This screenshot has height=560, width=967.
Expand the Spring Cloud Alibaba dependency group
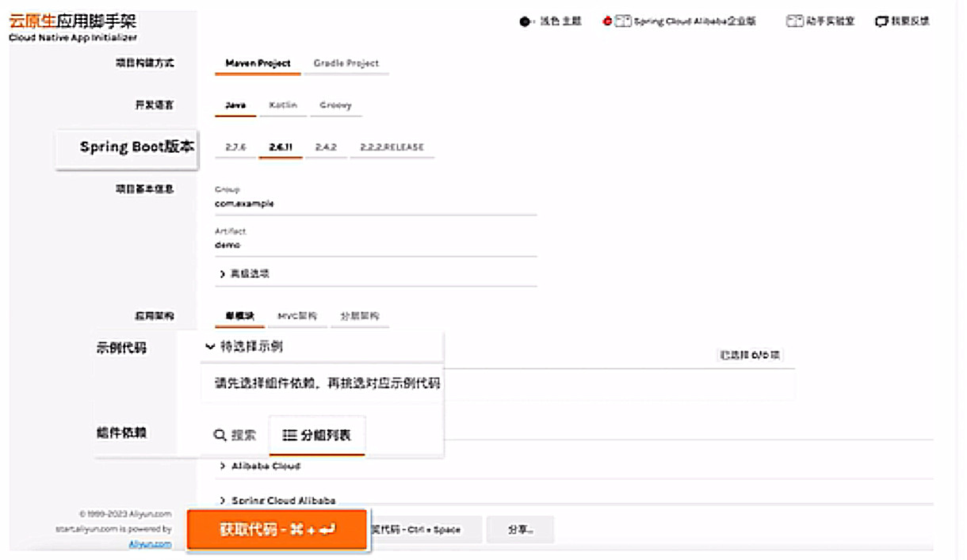(x=277, y=501)
